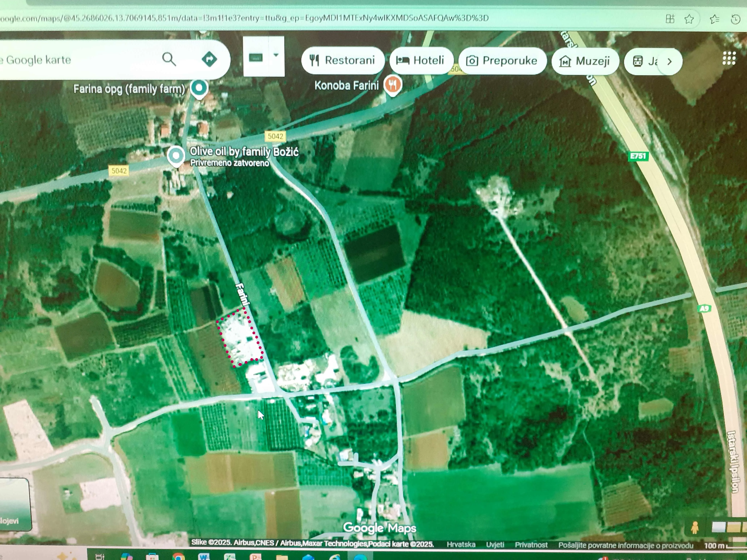
Task: Open the Privatnost privacy link
Action: point(531,545)
